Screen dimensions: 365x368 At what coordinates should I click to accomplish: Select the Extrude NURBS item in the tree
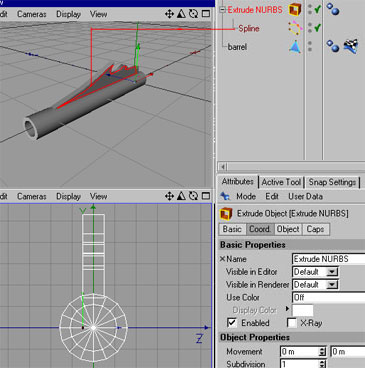pos(255,10)
